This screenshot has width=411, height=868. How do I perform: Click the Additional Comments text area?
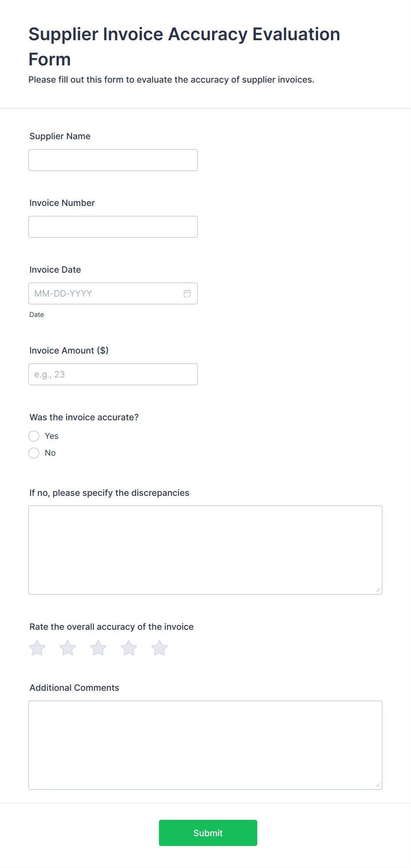pos(205,745)
